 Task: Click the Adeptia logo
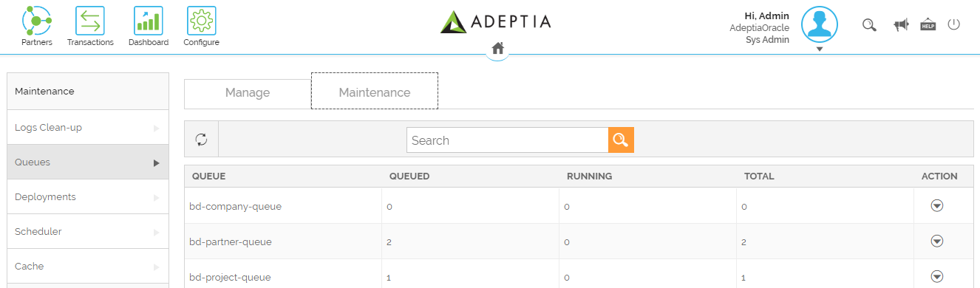495,21
